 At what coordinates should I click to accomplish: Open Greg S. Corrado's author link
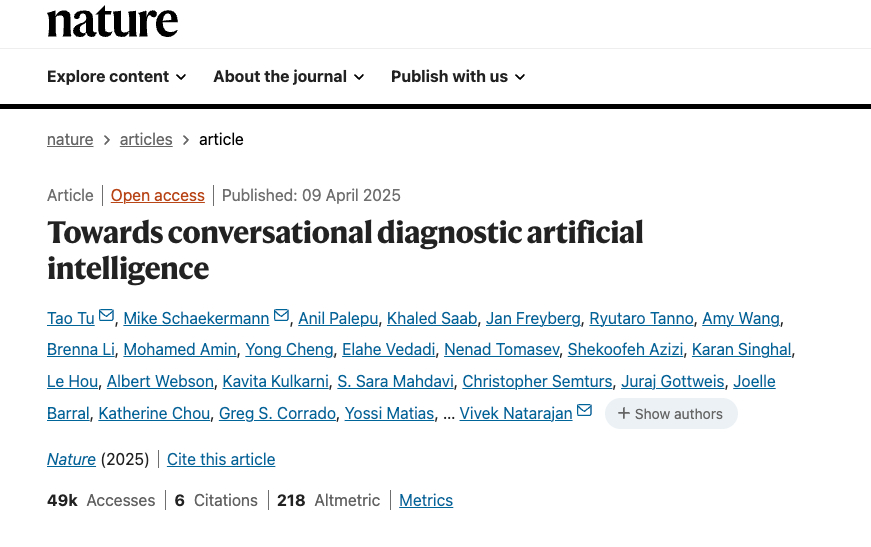277,413
